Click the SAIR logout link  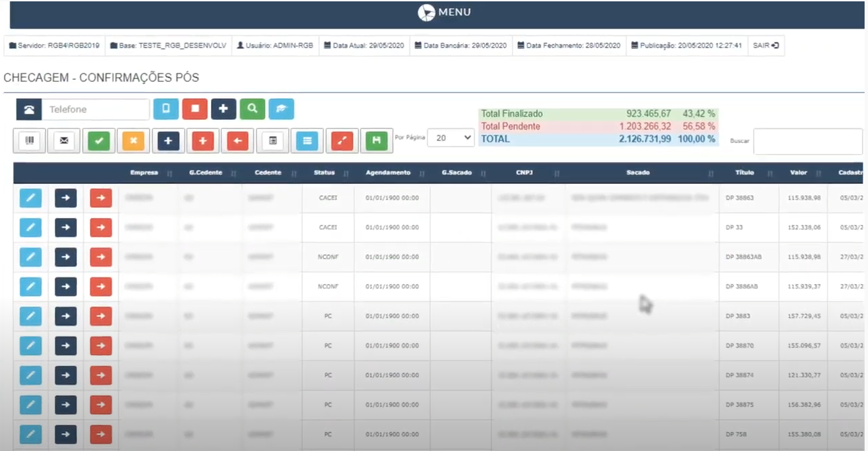[766, 46]
